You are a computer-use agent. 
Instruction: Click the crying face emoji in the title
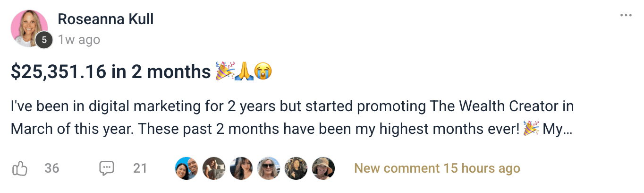pos(263,72)
